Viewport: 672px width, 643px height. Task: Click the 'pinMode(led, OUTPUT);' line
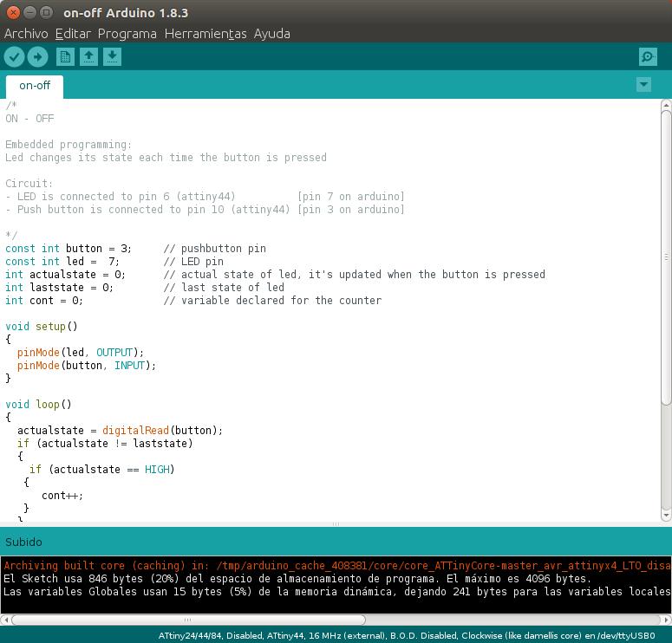point(81,353)
